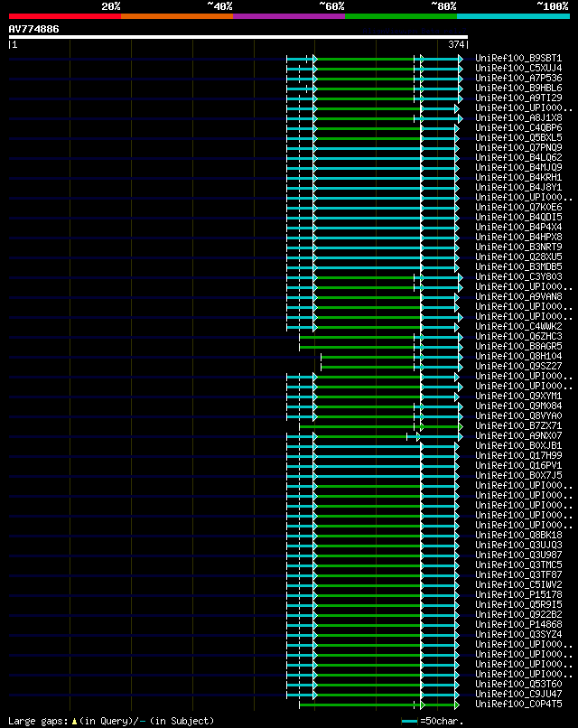Click the UniRef100_C4WWK2 label

(518, 326)
